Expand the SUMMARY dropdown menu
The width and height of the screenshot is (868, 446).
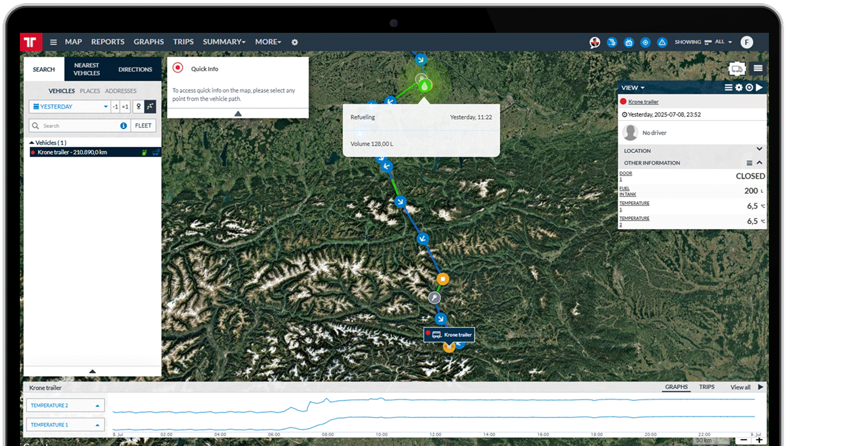point(224,41)
